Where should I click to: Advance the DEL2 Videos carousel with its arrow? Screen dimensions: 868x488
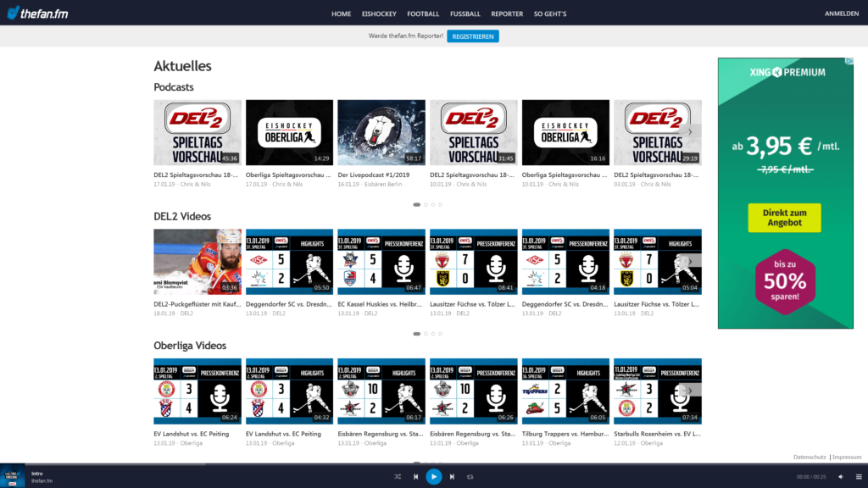coord(690,261)
